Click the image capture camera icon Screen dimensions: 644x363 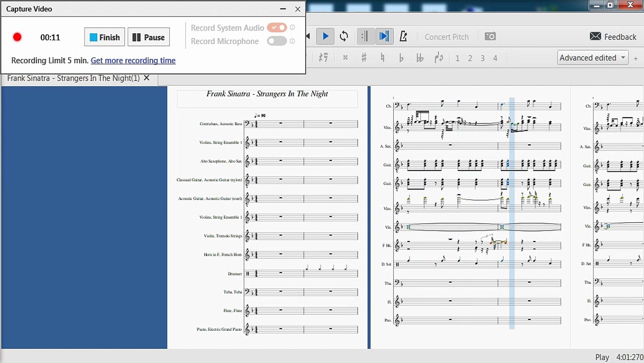point(490,36)
